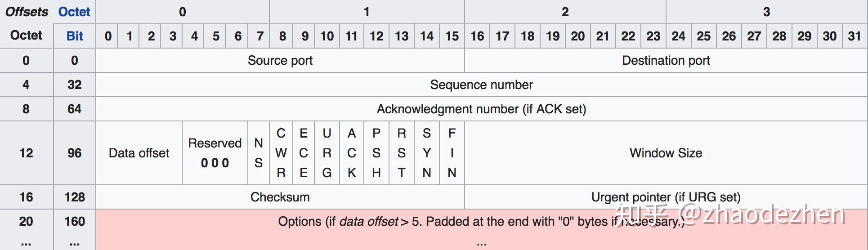The width and height of the screenshot is (868, 250).
Task: Click the Window Size field cell
Action: tap(666, 153)
